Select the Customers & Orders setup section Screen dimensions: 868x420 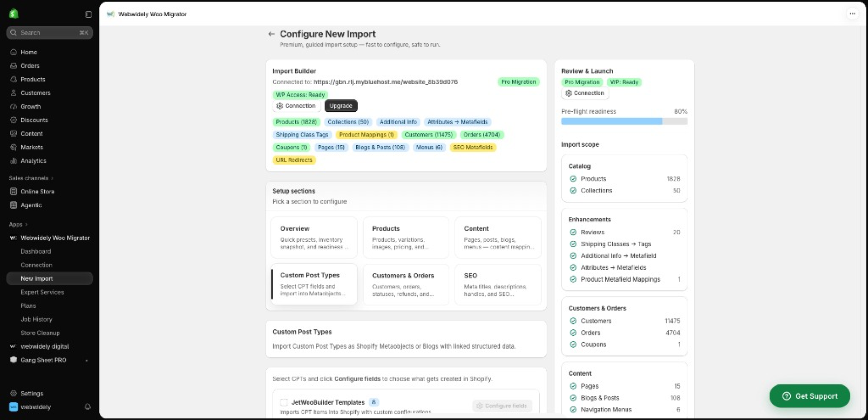click(406, 284)
